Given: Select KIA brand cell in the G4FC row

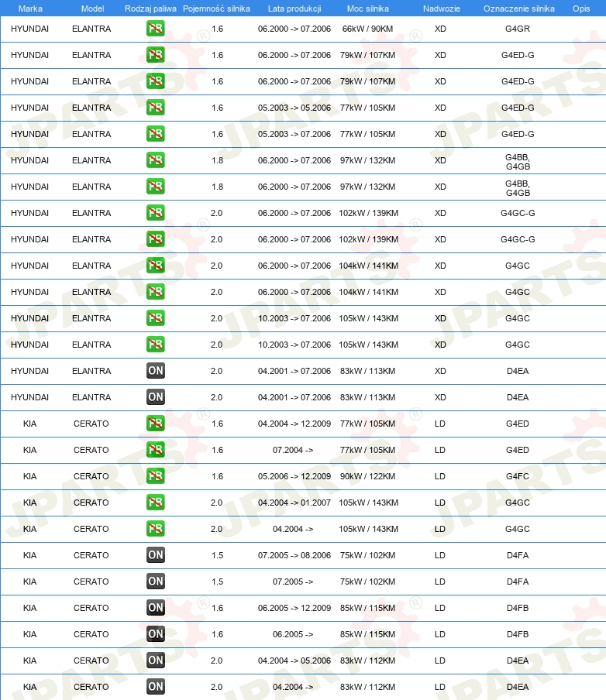Looking at the screenshot, I should point(30,476).
